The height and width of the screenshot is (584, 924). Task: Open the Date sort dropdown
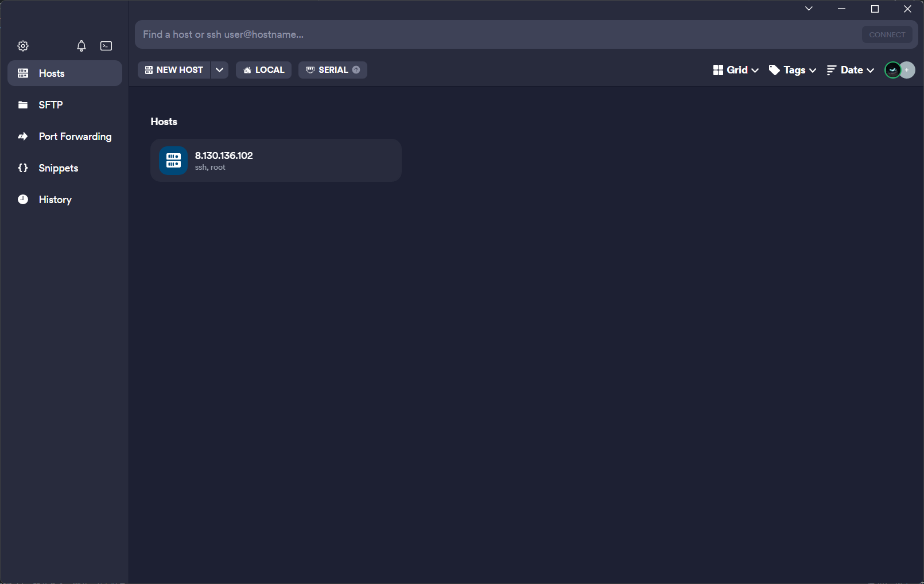click(851, 70)
